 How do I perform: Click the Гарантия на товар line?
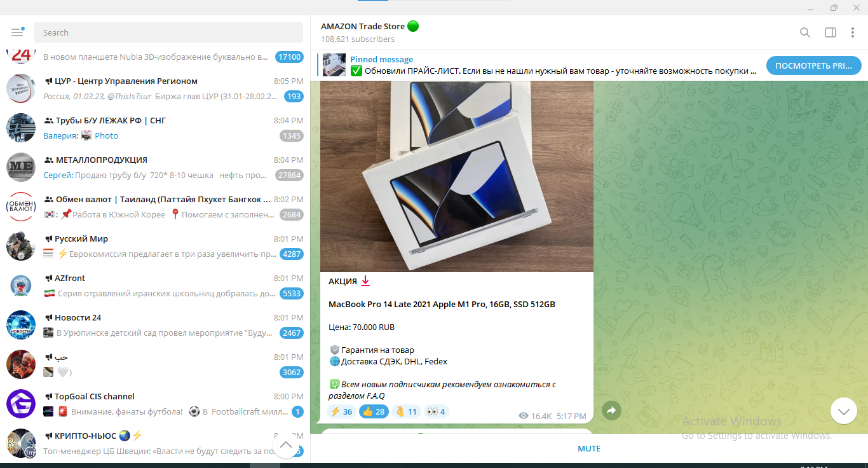372,350
